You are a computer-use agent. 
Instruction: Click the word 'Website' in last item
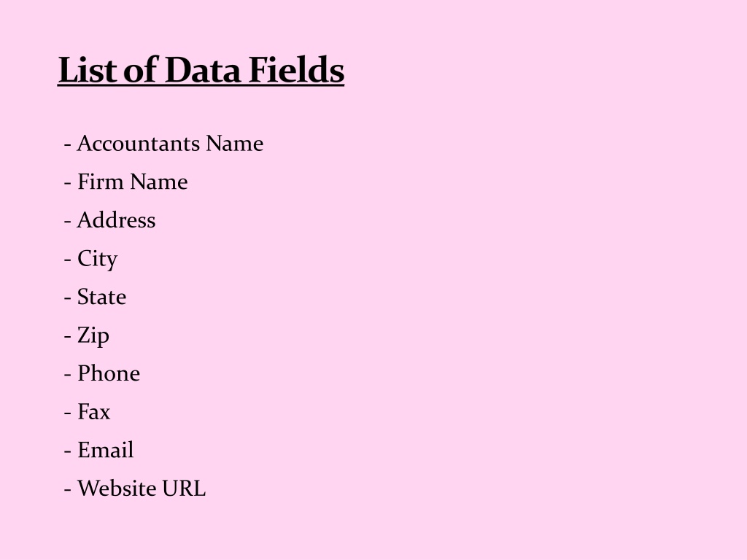click(x=117, y=489)
